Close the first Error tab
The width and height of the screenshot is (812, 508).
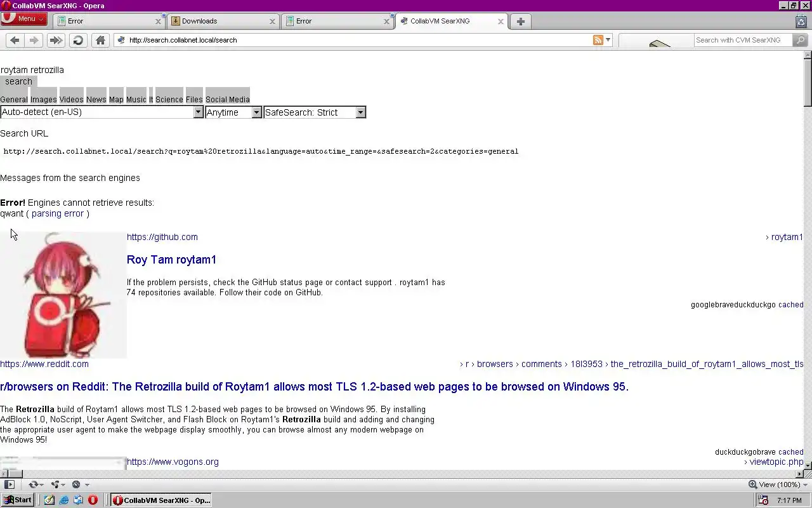(158, 21)
